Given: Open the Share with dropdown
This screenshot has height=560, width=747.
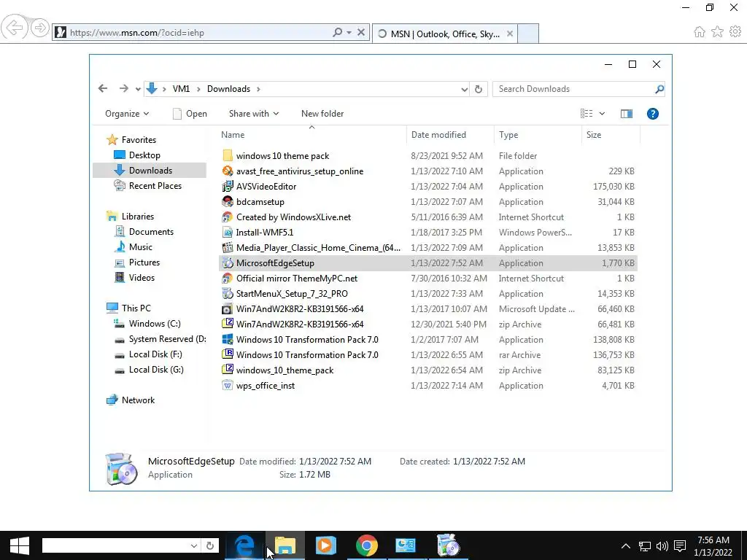Looking at the screenshot, I should 254,113.
